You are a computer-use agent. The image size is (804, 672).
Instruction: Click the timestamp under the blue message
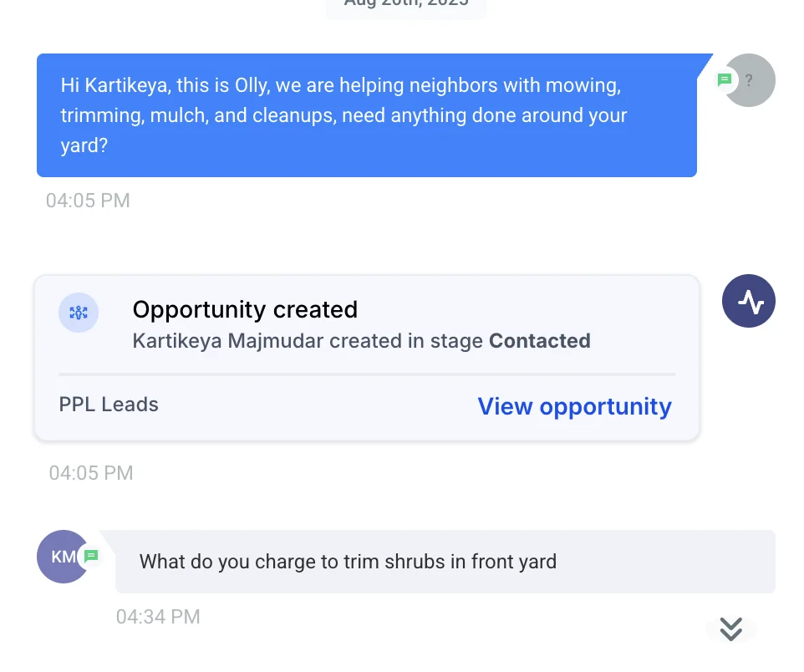pyautogui.click(x=88, y=201)
